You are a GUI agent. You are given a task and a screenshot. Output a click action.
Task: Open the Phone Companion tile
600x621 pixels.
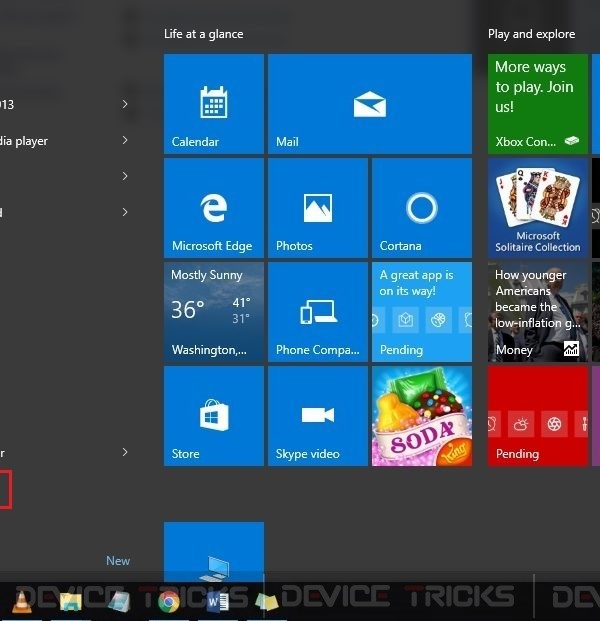click(x=318, y=312)
